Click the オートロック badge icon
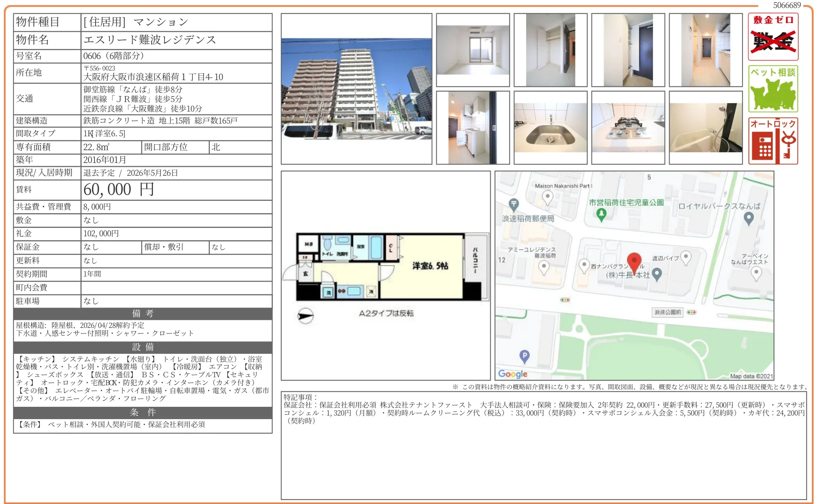The image size is (819, 504). [x=773, y=141]
